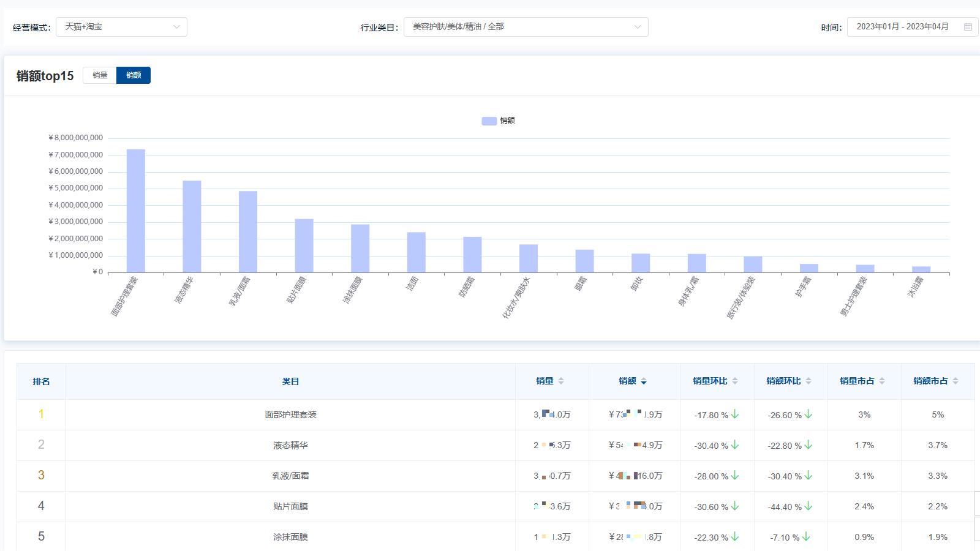This screenshot has height=551, width=980.
Task: Click the 销额 column sort arrow icon
Action: (x=644, y=381)
